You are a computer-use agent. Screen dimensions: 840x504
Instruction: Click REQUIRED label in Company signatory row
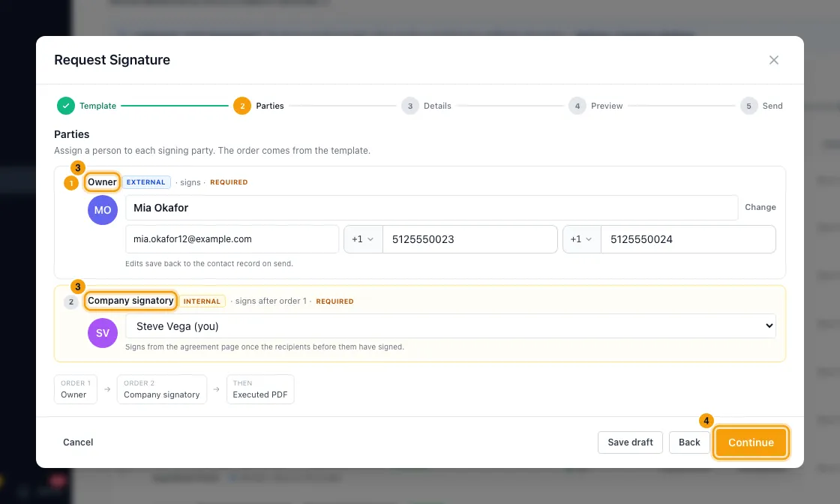[334, 301]
